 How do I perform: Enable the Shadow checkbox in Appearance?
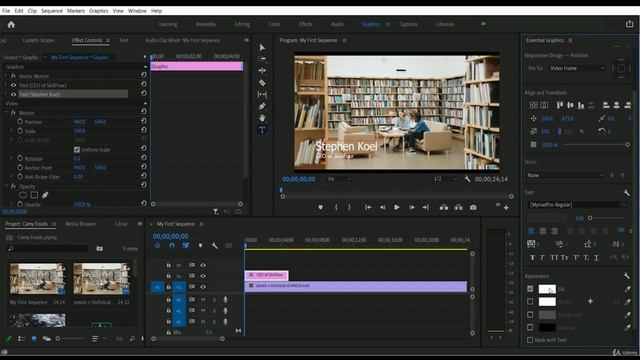click(x=530, y=327)
